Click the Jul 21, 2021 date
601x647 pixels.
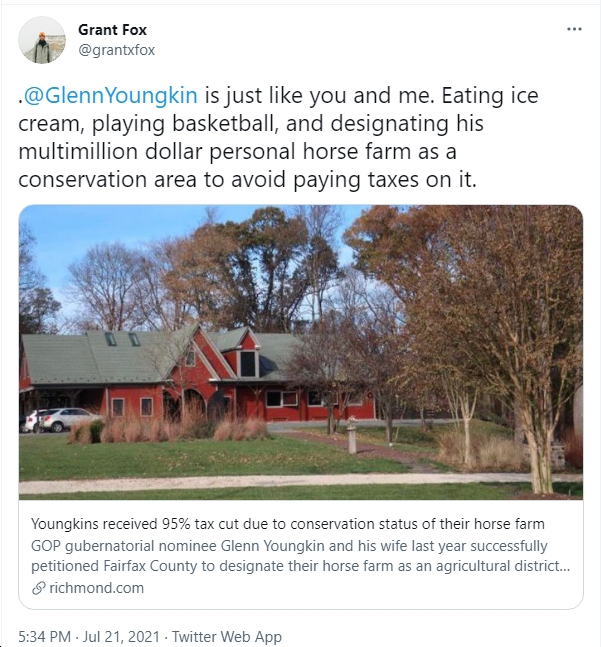(x=121, y=636)
